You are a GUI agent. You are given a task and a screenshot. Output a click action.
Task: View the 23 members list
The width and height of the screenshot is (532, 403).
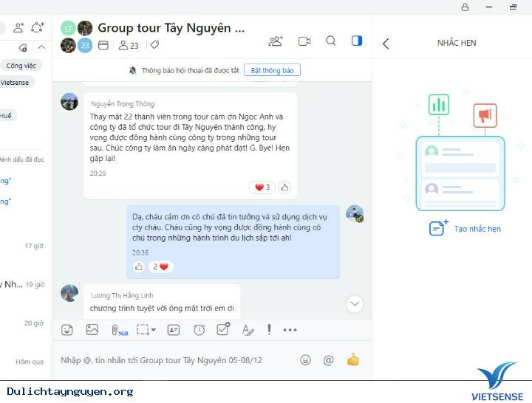pyautogui.click(x=129, y=46)
